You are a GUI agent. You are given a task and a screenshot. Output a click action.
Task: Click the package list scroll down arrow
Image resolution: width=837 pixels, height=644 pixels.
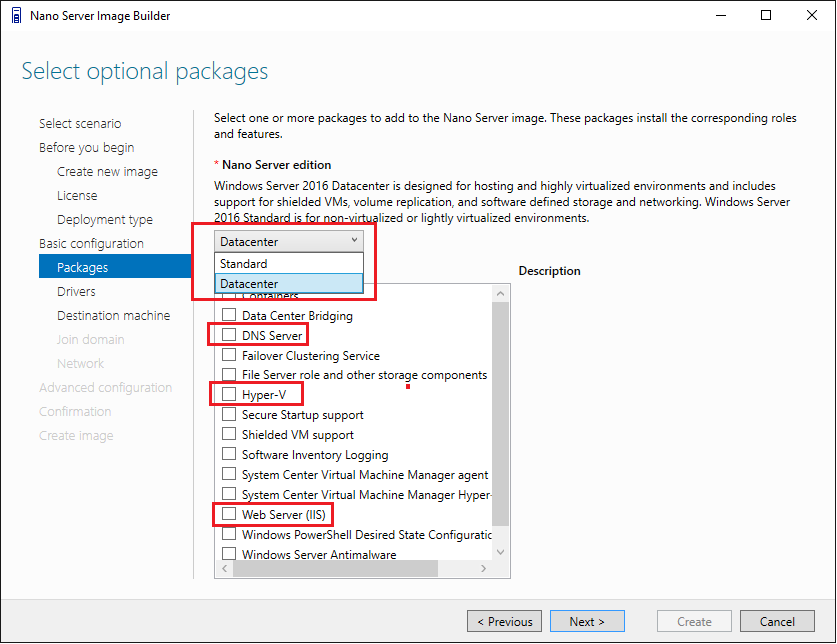click(500, 552)
